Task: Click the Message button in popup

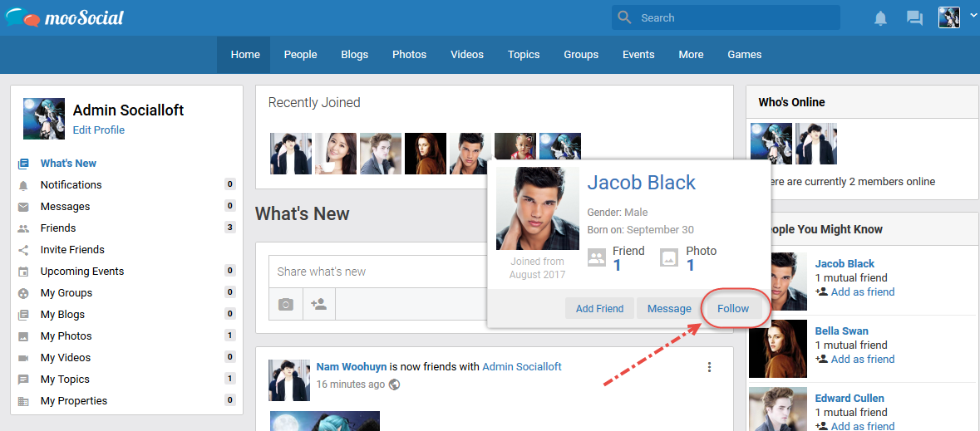Action: tap(669, 309)
